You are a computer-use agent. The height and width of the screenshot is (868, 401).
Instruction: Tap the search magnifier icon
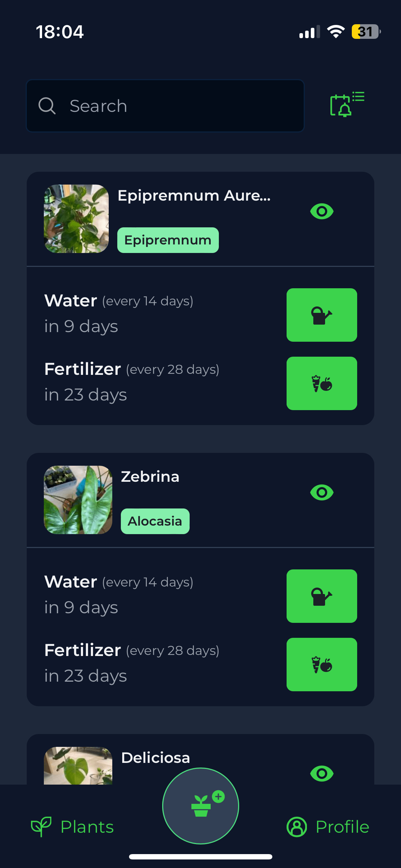pyautogui.click(x=47, y=106)
